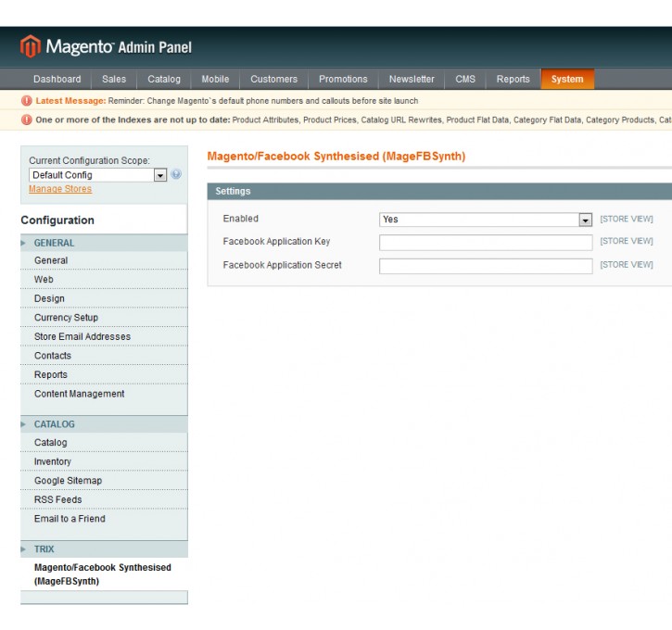
Task: Open the Dashboard menu
Action: pos(57,80)
